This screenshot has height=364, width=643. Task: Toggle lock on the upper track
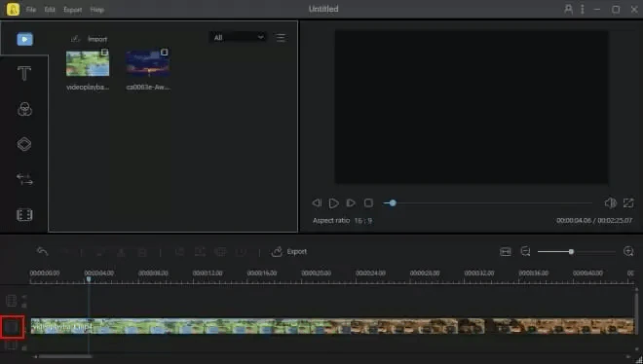tap(24, 306)
